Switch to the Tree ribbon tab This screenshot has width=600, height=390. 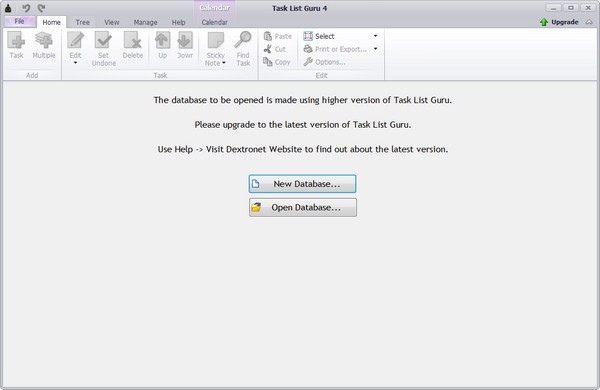click(x=82, y=22)
